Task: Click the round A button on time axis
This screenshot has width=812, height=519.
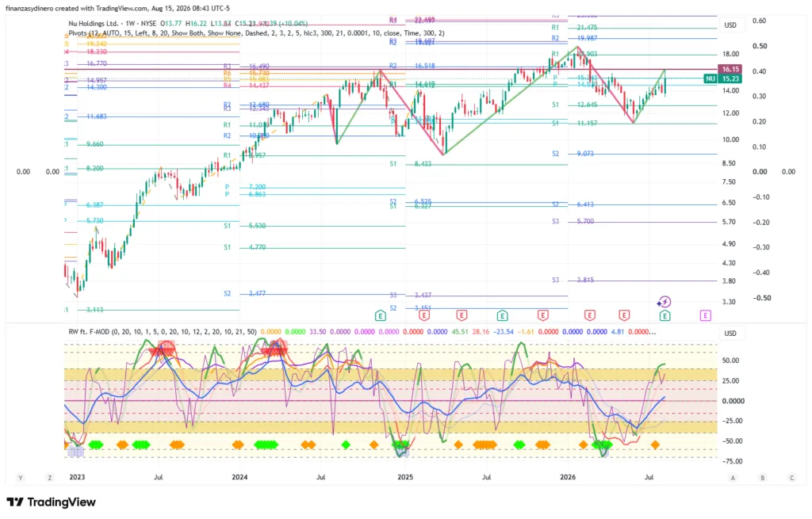Action: 733,478
